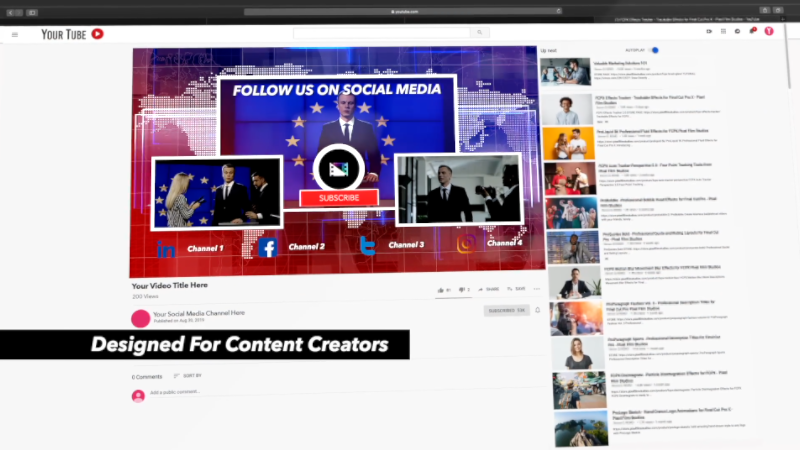Click the Your Video Title Here heading
This screenshot has height=450, width=800.
169,286
